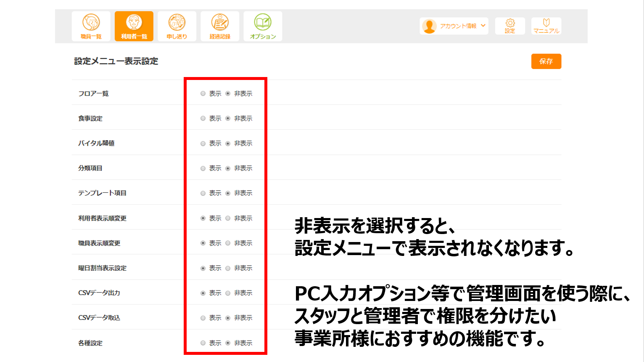Open the 経過記録 progress record icon
644x362 pixels.
(220, 23)
